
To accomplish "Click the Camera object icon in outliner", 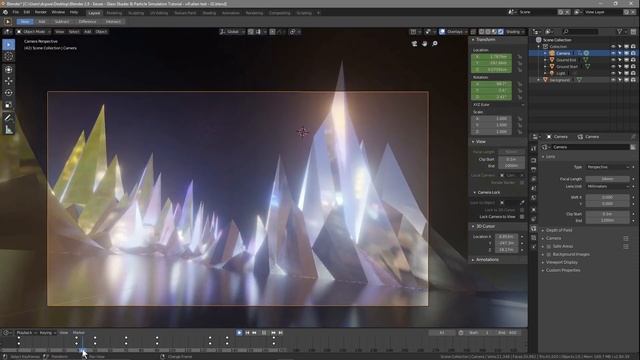I will click(x=552, y=53).
